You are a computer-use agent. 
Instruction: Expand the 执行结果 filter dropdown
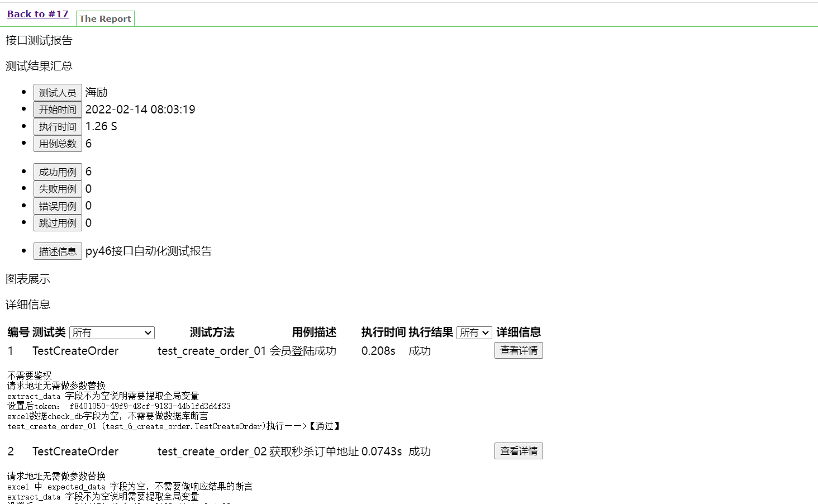(474, 333)
